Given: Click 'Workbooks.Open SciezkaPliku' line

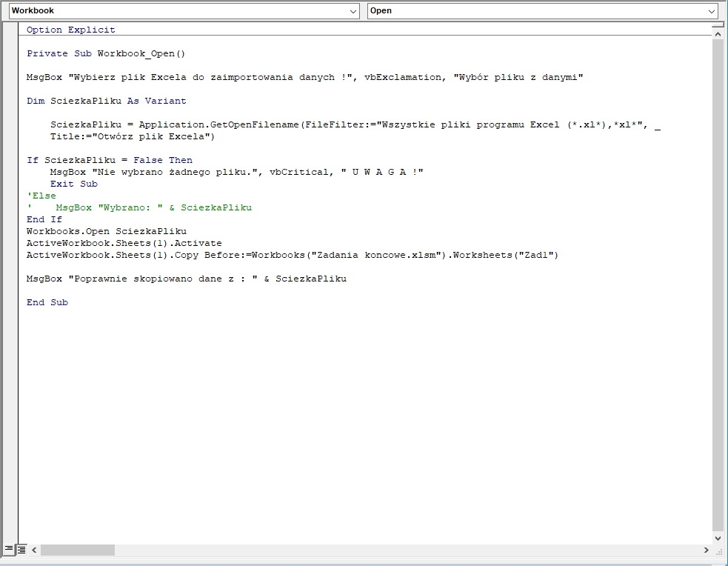Looking at the screenshot, I should [x=107, y=231].
